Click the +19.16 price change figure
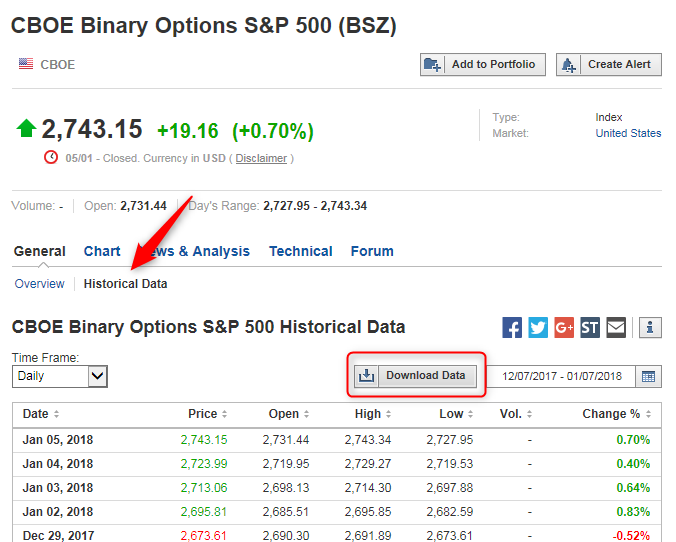This screenshot has width=676, height=542. pyautogui.click(x=188, y=131)
